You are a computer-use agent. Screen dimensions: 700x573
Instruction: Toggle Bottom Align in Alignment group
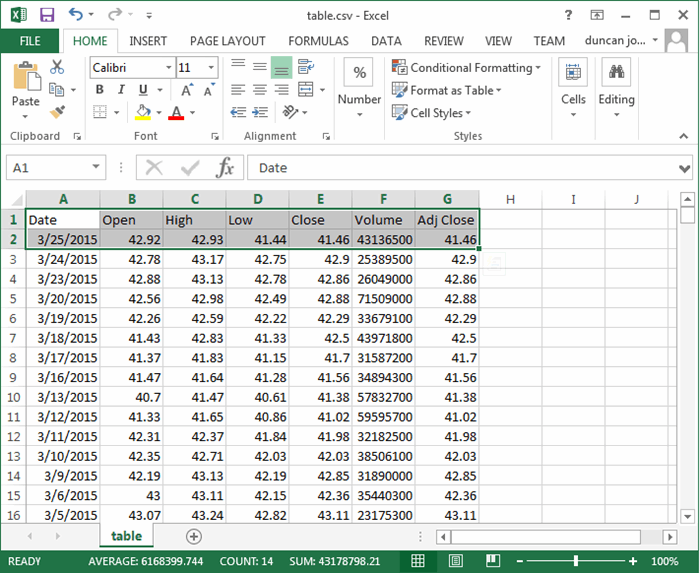[x=281, y=67]
